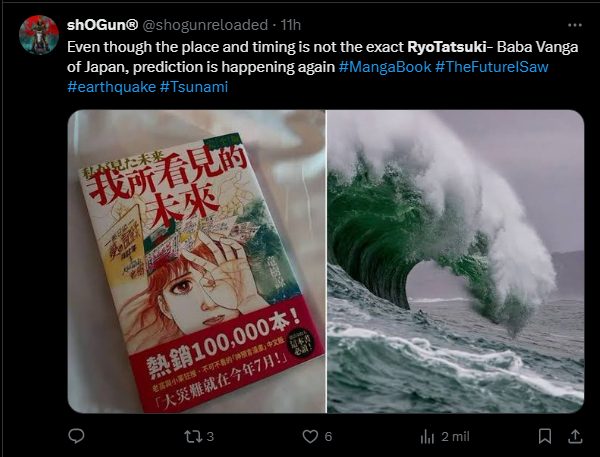The image size is (600, 457).
Task: Open the #TheFutureISaw hashtag
Action: tap(492, 67)
